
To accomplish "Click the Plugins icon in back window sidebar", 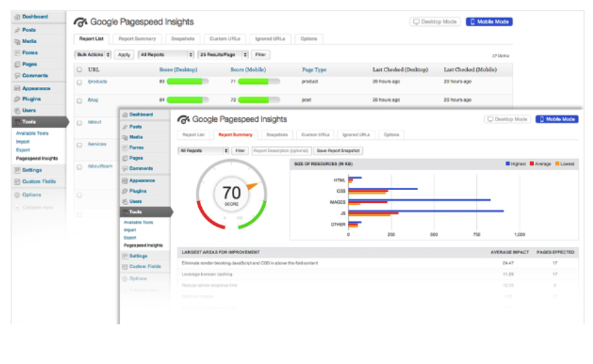I will click(x=17, y=99).
